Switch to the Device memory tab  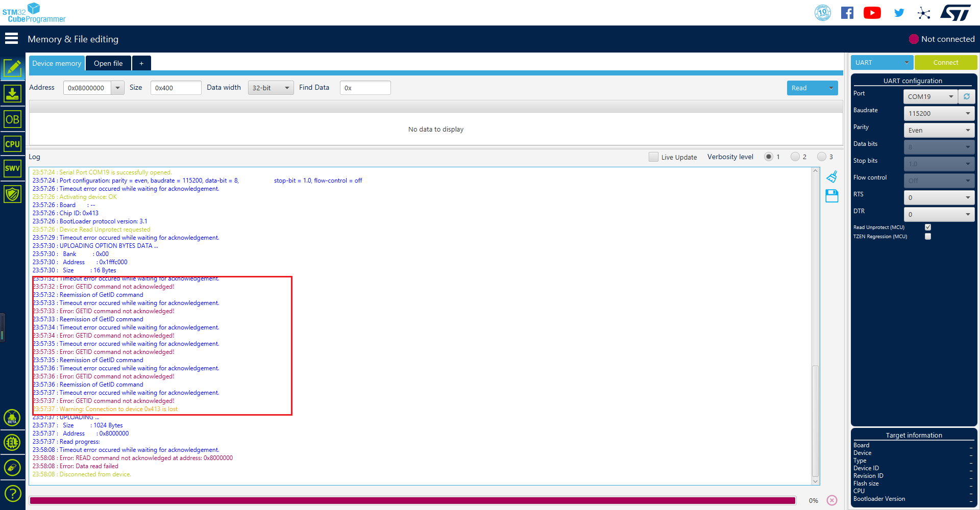[57, 63]
